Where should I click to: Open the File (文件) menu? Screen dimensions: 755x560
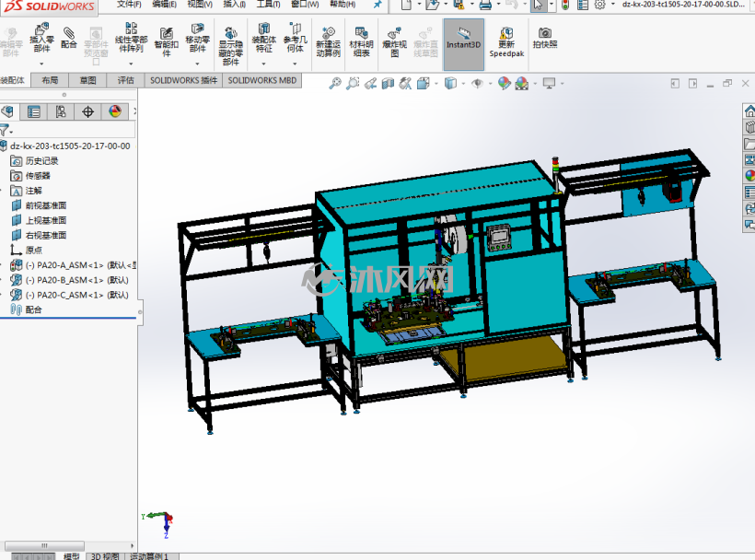click(129, 5)
